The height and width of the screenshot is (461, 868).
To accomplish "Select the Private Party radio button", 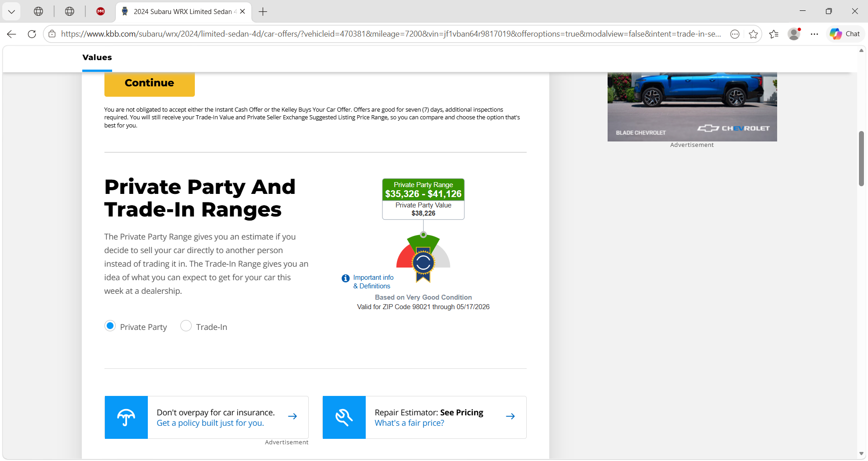I will click(110, 326).
